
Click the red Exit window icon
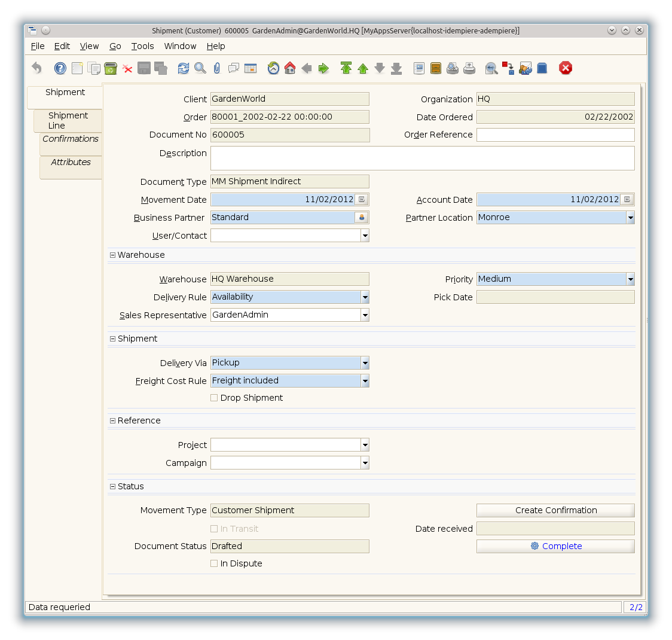pos(566,68)
